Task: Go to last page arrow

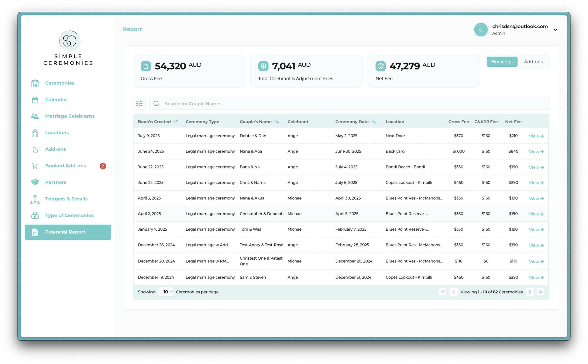Action: [x=541, y=292]
